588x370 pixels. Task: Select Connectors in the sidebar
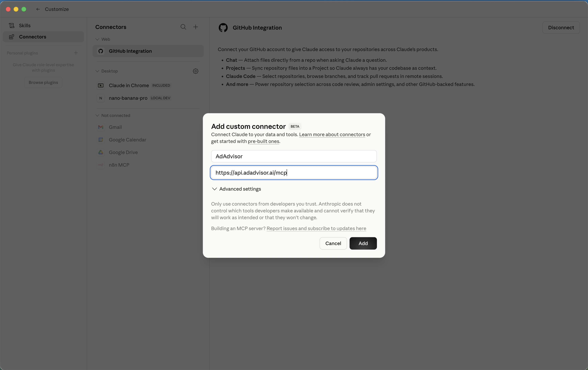tap(43, 37)
